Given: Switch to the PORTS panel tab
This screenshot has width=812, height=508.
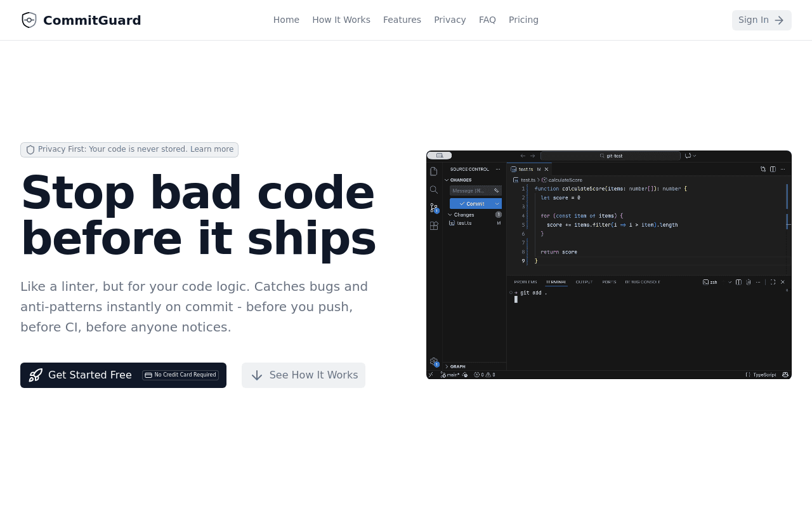Looking at the screenshot, I should pos(609,282).
